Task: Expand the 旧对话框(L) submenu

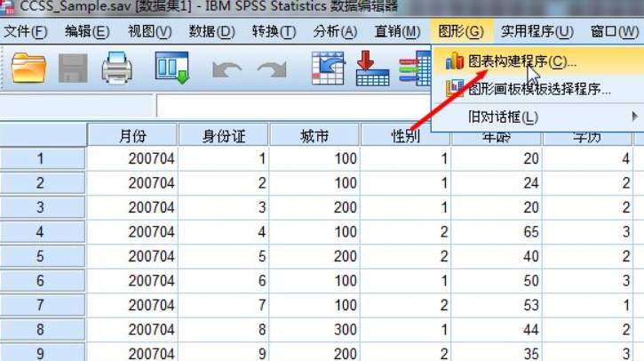Action: (x=538, y=117)
